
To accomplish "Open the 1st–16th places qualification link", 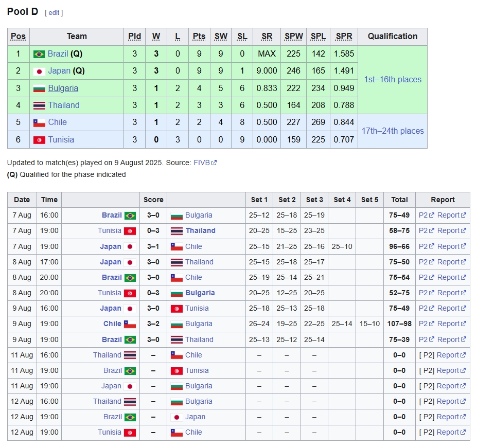I will pos(392,80).
